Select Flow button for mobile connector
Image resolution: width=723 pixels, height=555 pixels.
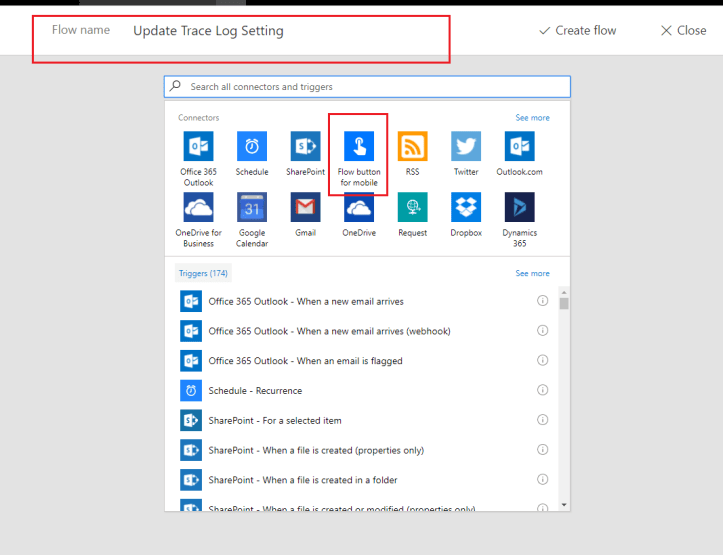pos(359,147)
